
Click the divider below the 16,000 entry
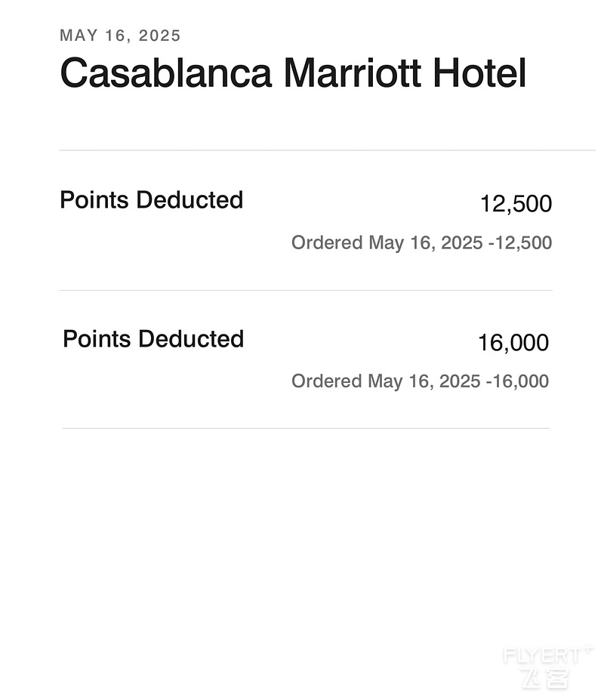click(306, 428)
